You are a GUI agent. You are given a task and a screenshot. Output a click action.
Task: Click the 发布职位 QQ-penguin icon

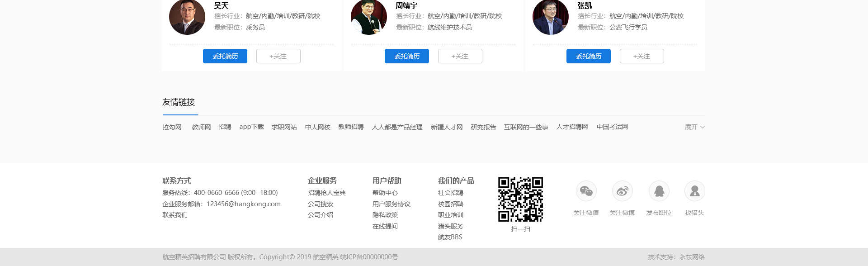(x=659, y=191)
